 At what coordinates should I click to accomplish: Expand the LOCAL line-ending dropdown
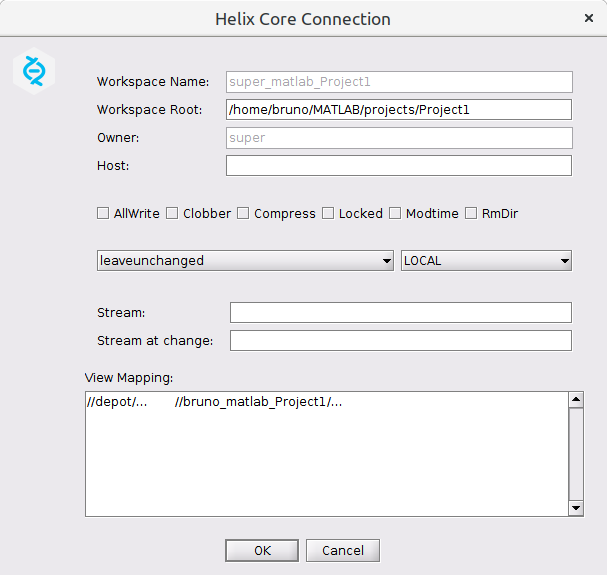point(486,261)
